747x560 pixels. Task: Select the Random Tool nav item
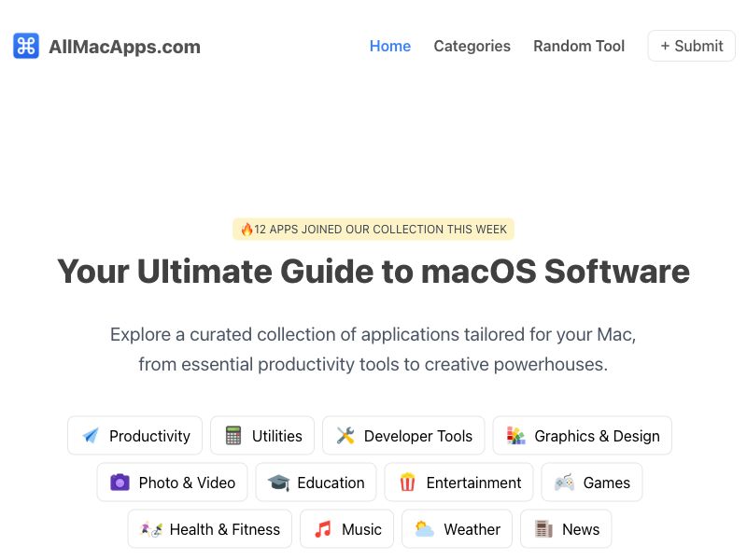(x=578, y=46)
